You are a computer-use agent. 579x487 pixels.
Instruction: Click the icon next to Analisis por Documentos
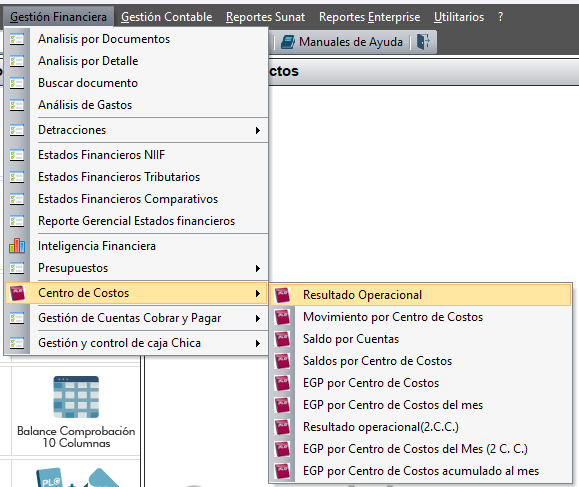click(x=17, y=39)
